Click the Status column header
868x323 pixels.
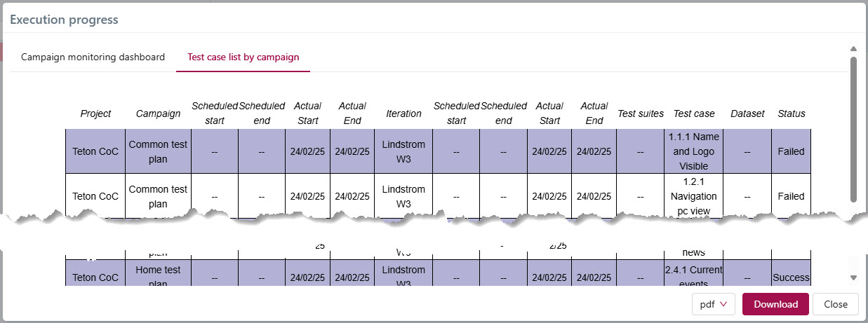(x=791, y=114)
